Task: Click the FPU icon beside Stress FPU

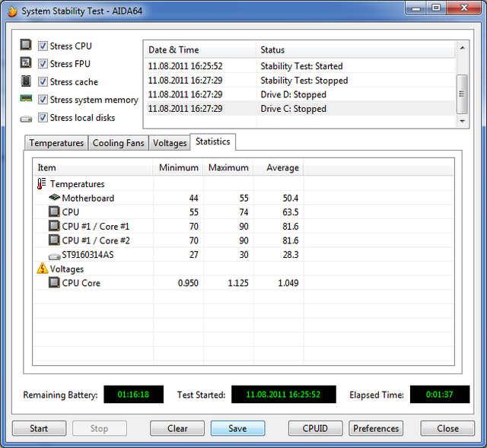Action: pos(26,64)
